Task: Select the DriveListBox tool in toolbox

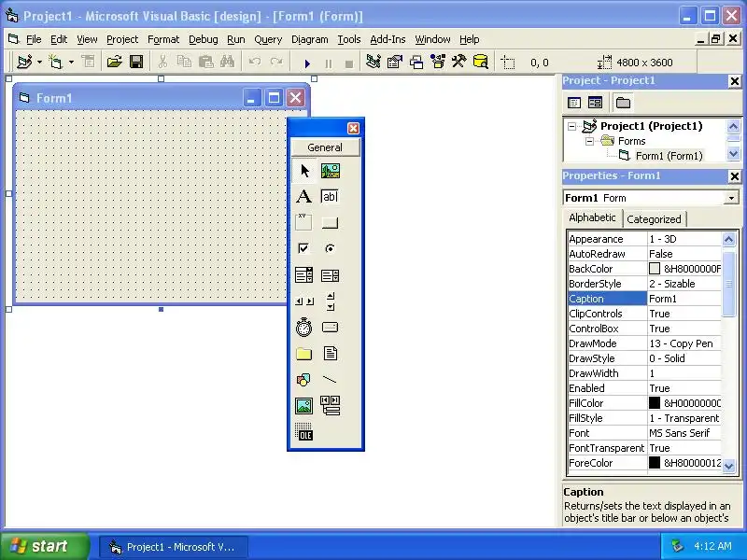Action: click(x=331, y=328)
